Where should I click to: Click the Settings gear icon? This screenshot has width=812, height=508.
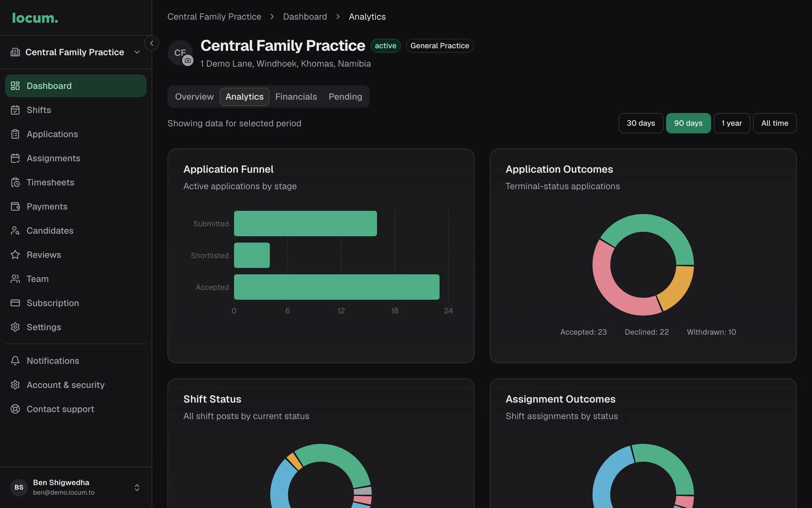(15, 327)
